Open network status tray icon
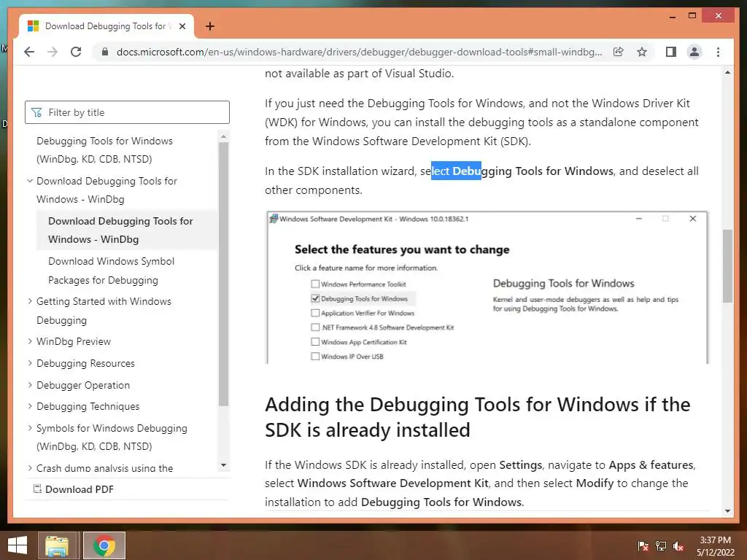 click(x=661, y=546)
